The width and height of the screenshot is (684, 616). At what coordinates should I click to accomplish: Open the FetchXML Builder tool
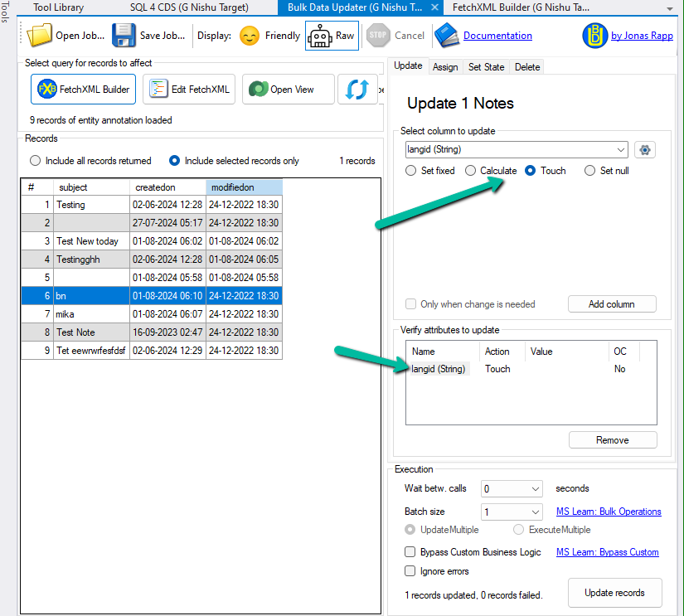(82, 89)
